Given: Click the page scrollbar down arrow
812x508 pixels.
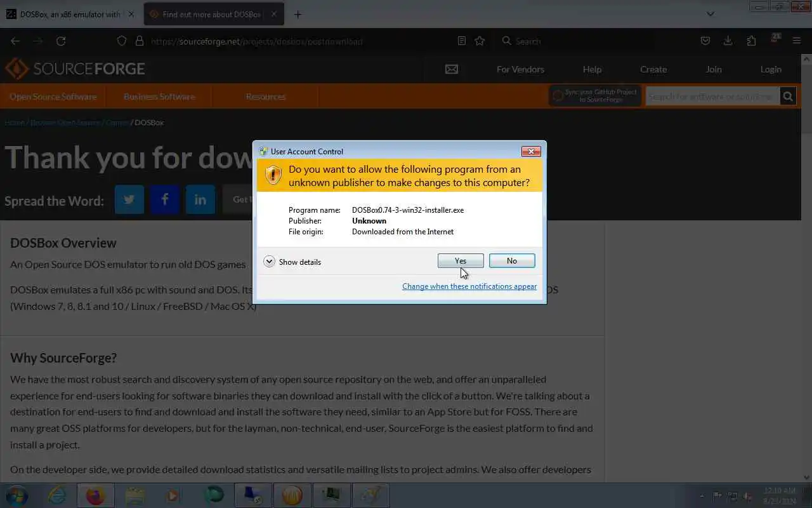Looking at the screenshot, I should tap(806, 477).
